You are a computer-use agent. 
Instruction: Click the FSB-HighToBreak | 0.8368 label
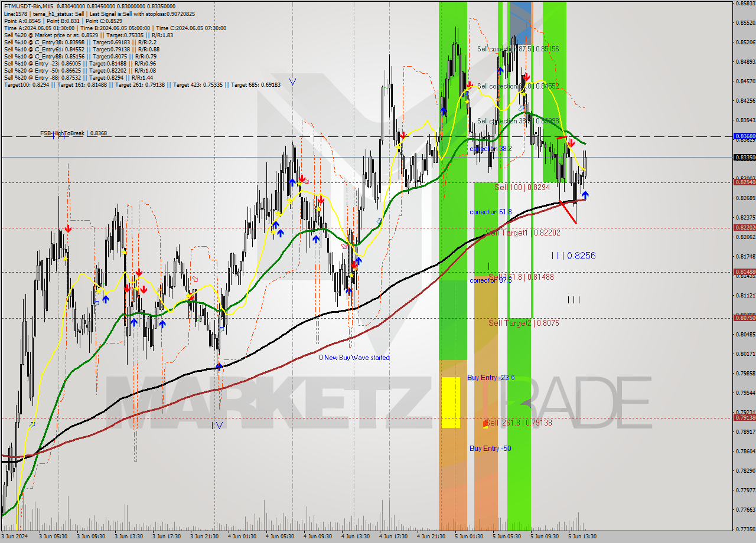tap(74, 133)
